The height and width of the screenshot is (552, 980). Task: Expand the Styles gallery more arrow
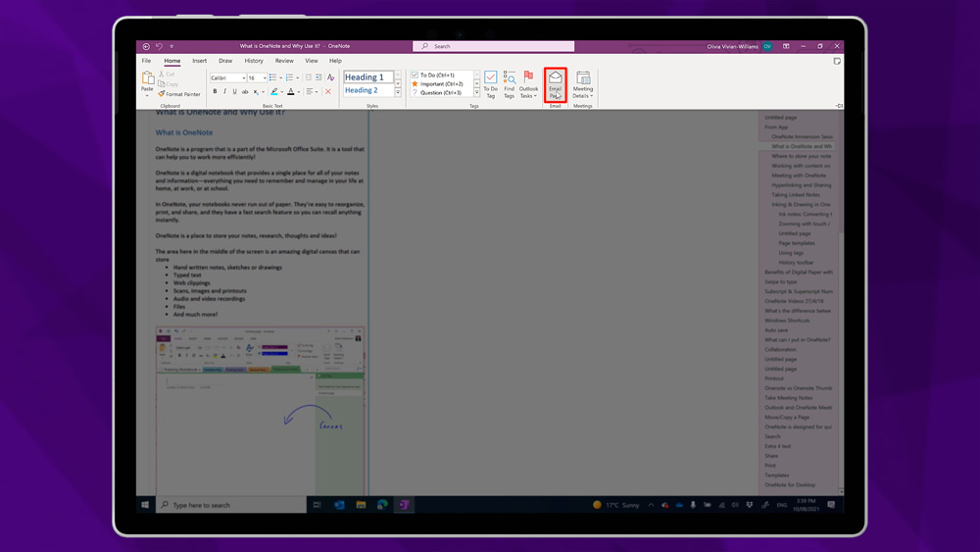pyautogui.click(x=398, y=92)
